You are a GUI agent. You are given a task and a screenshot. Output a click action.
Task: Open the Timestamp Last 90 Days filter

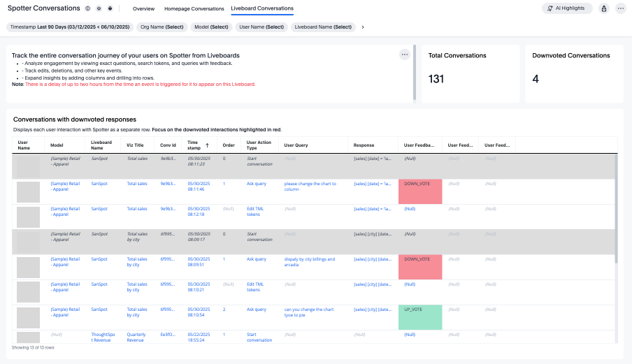pos(69,27)
